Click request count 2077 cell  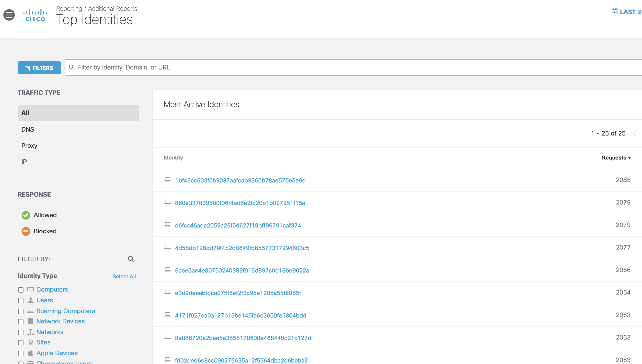pos(623,248)
